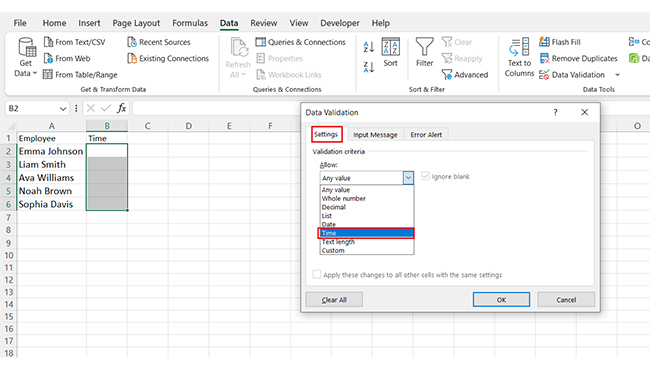The width and height of the screenshot is (650, 370).
Task: Toggle the Filter funnel
Action: 424,52
